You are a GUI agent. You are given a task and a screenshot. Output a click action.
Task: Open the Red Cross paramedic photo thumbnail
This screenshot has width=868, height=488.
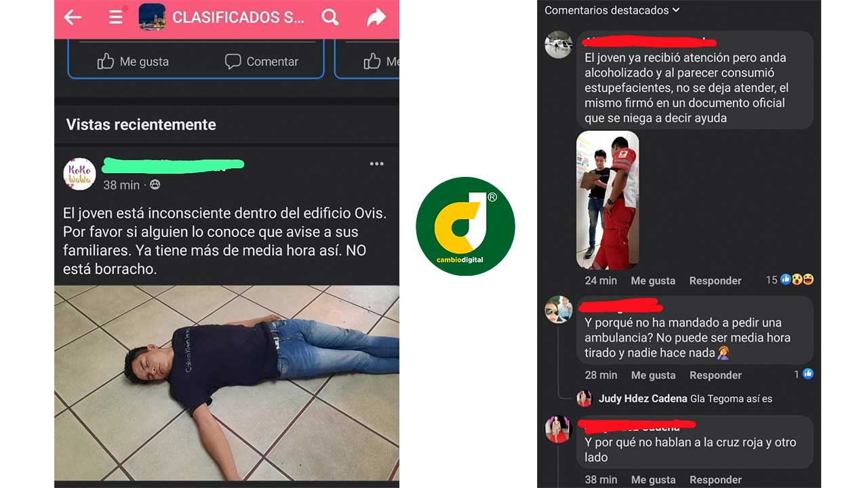tap(608, 200)
